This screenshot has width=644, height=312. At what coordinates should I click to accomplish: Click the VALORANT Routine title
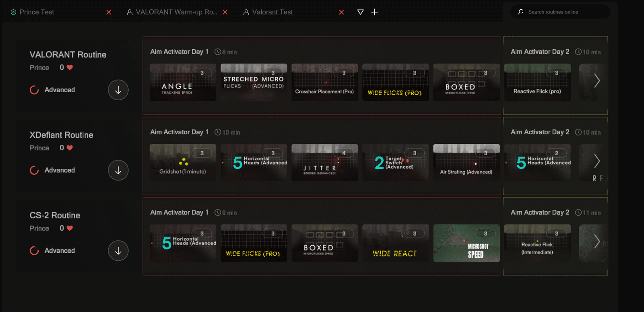[x=68, y=54]
